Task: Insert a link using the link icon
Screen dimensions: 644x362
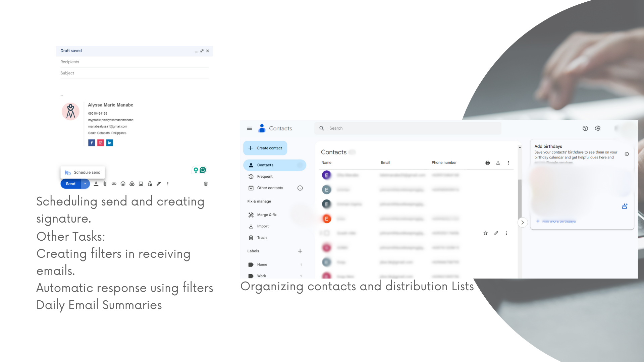Action: pos(114,184)
